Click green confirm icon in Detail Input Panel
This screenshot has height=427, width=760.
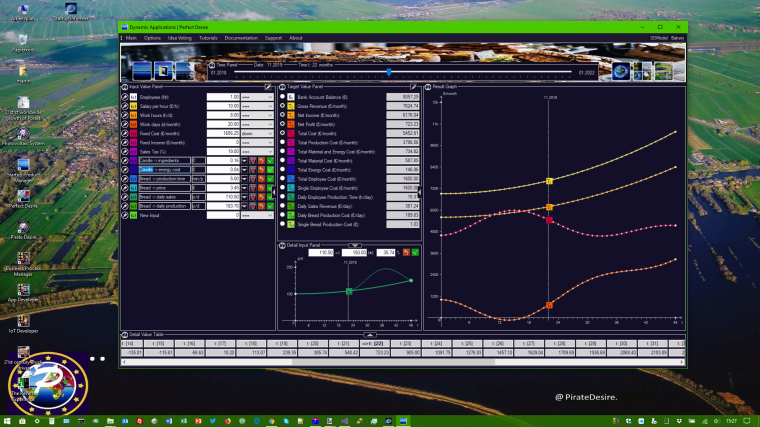(415, 253)
